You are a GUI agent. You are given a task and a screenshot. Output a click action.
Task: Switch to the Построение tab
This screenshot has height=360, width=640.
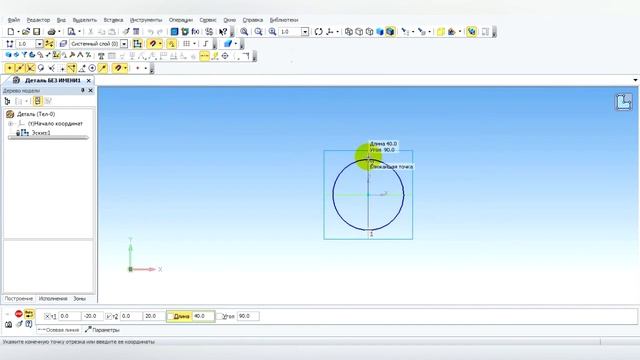tap(19, 299)
